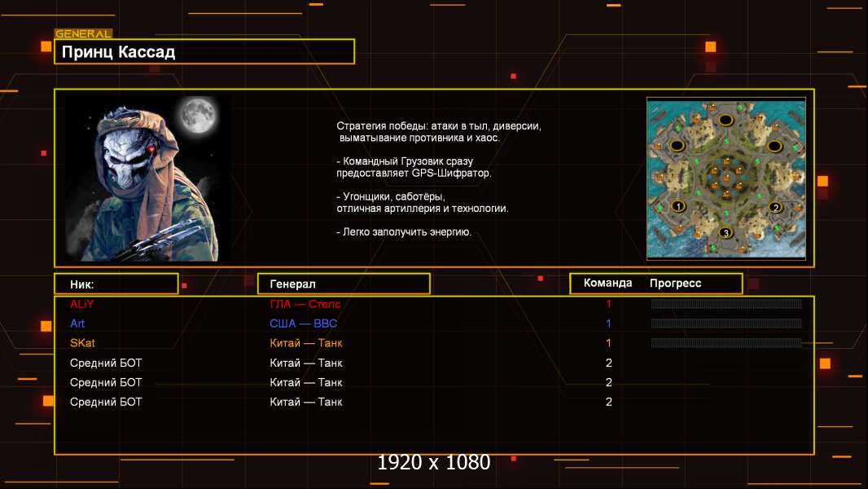Click Art's loading progress bar
This screenshot has height=489, width=868.
pos(726,323)
